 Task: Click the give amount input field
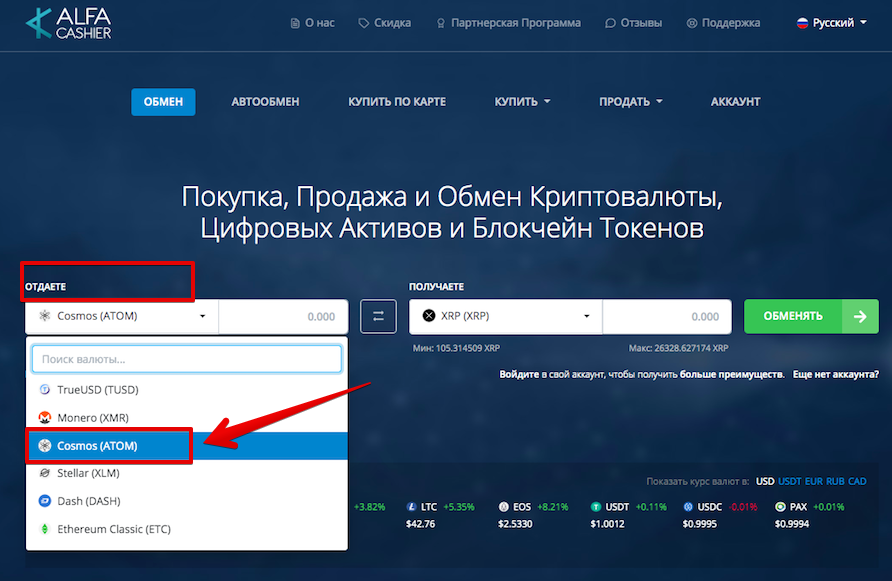tap(283, 316)
